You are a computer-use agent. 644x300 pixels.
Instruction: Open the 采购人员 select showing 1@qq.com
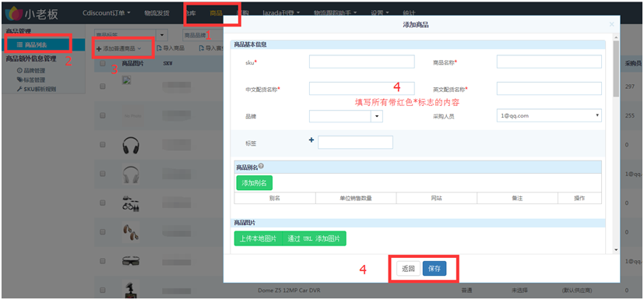549,116
